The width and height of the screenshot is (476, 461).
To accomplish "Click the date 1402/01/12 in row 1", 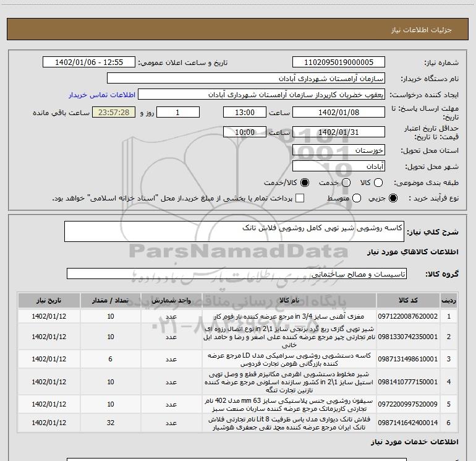I will pyautogui.click(x=49, y=316).
